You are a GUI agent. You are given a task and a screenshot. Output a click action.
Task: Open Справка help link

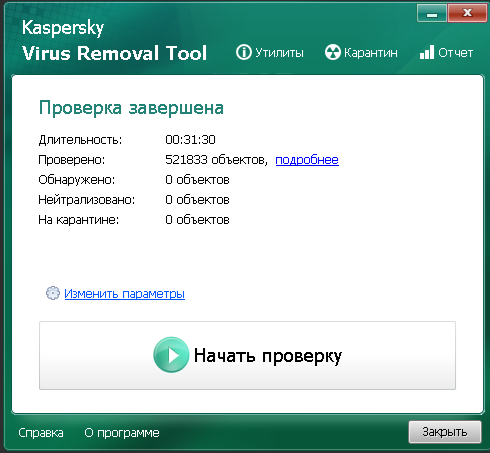(41, 433)
